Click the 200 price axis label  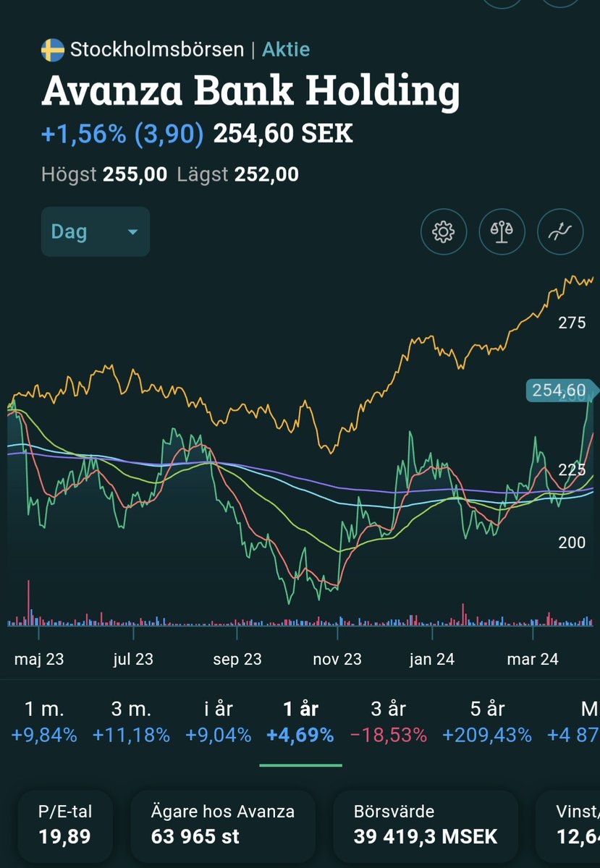pyautogui.click(x=572, y=543)
